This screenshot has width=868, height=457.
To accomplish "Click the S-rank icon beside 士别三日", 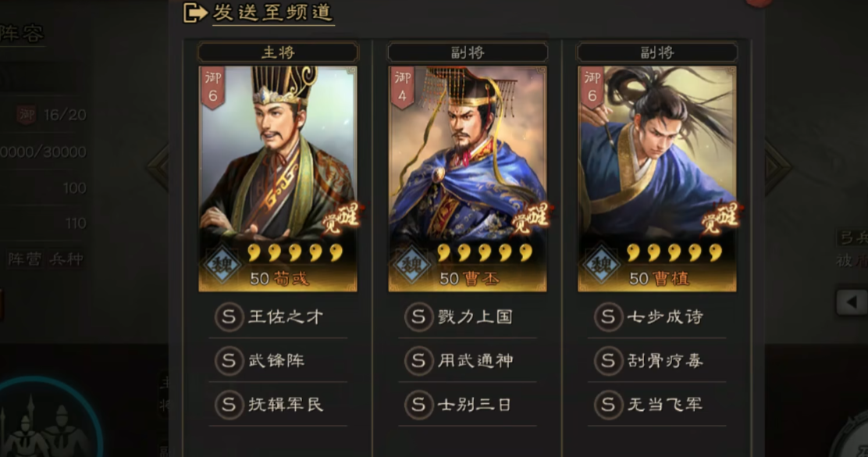I will tap(418, 405).
